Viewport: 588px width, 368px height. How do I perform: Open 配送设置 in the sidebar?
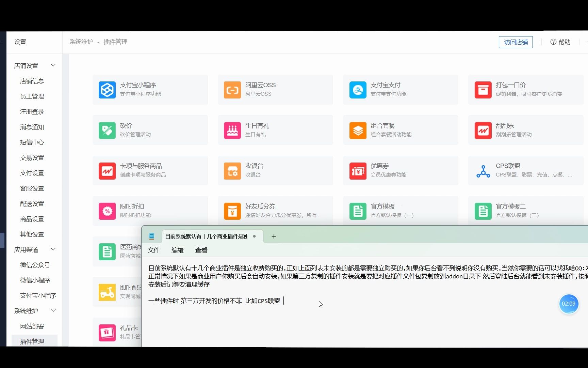[32, 204]
